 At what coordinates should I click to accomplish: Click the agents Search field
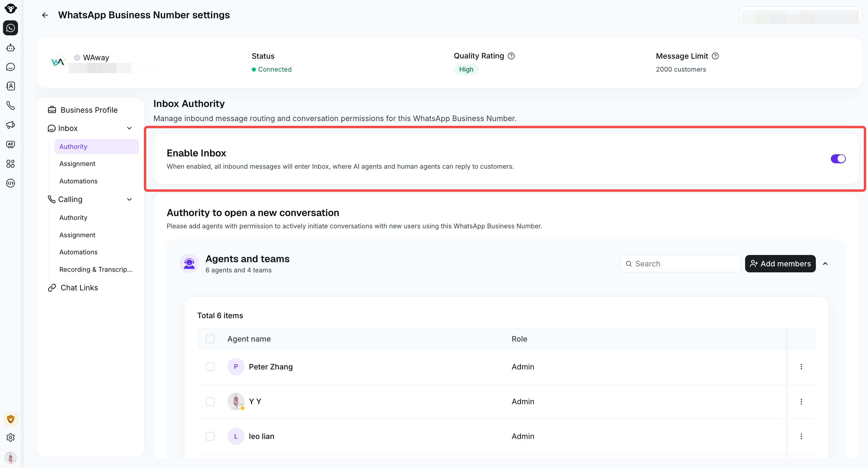(x=680, y=264)
